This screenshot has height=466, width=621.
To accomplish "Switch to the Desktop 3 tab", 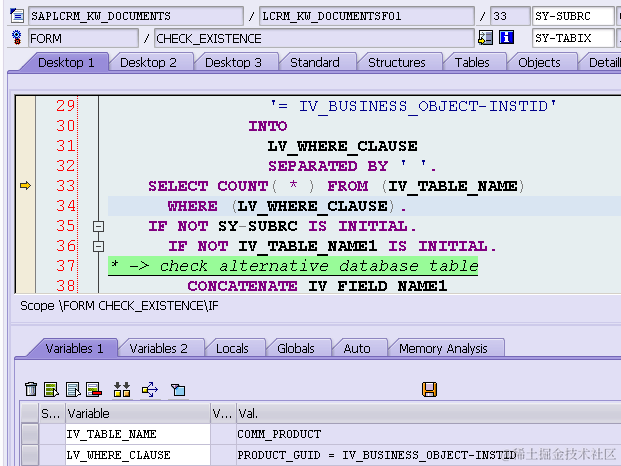I will tap(233, 63).
